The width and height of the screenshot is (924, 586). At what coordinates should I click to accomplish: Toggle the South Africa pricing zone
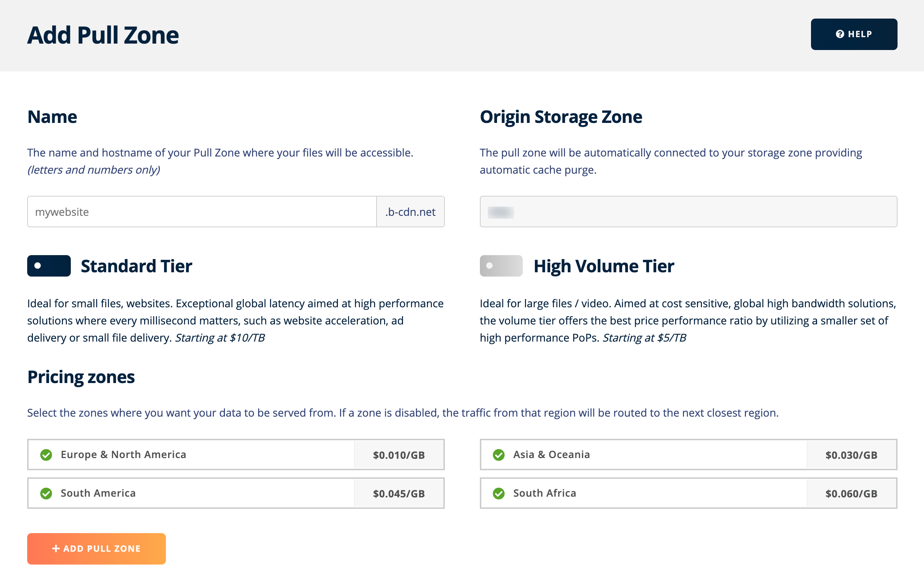coord(545,493)
